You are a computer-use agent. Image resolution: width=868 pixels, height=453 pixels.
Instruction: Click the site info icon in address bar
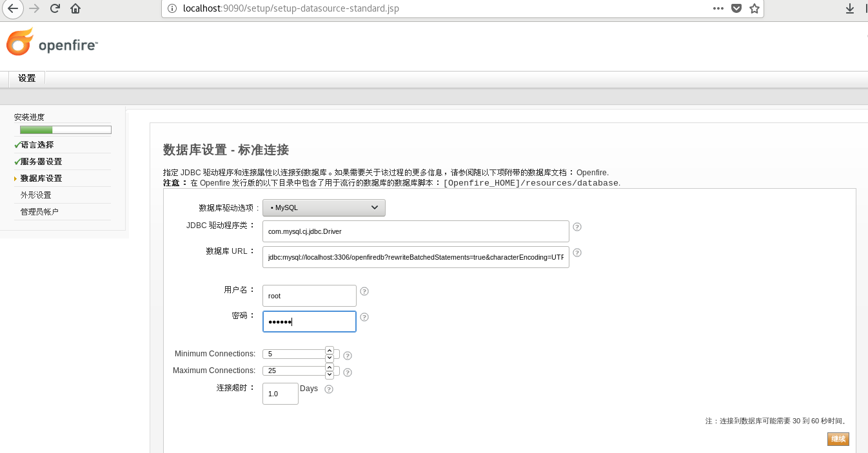click(x=172, y=9)
